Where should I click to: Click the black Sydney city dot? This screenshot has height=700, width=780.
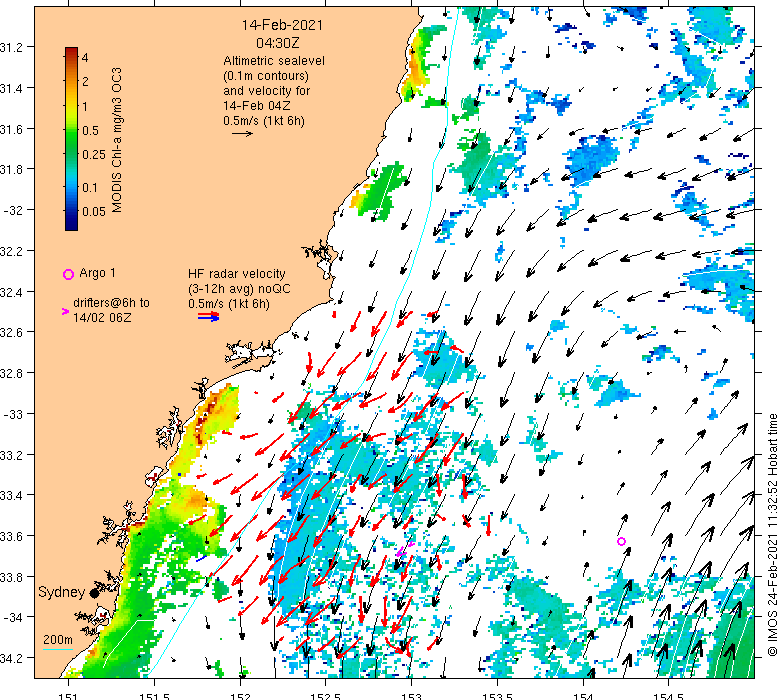tap(94, 593)
